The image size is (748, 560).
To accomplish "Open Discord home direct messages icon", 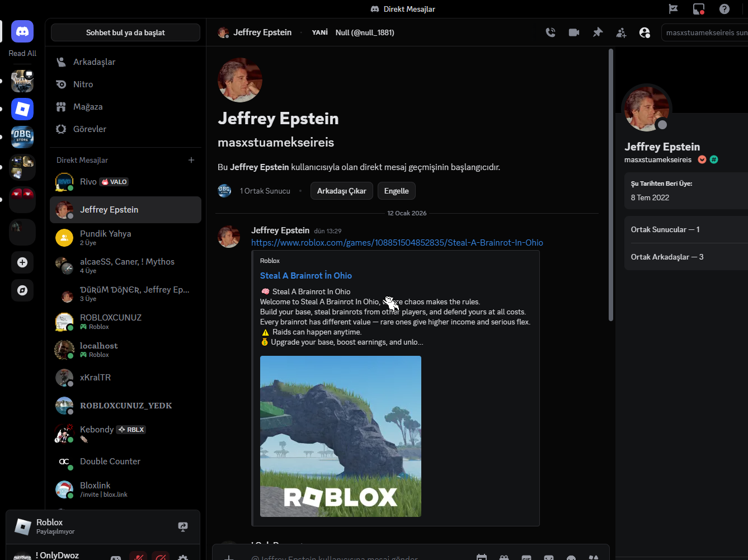I will tap(22, 32).
